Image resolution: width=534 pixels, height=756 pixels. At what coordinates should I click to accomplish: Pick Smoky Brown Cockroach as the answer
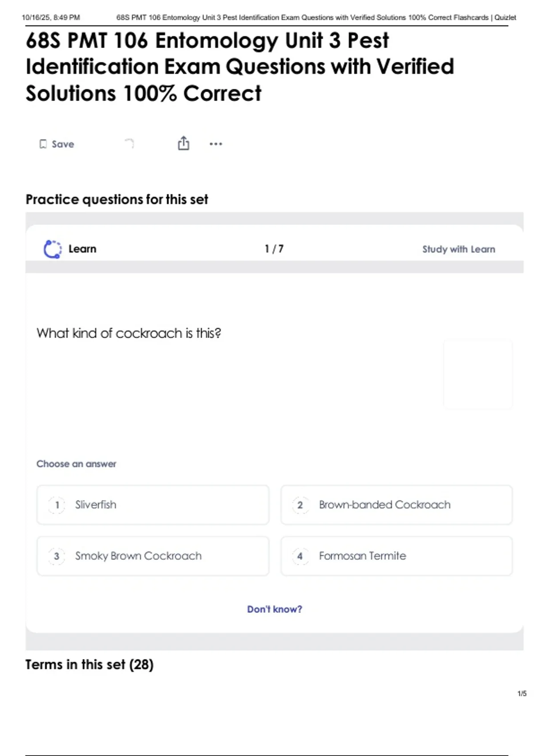(x=153, y=556)
